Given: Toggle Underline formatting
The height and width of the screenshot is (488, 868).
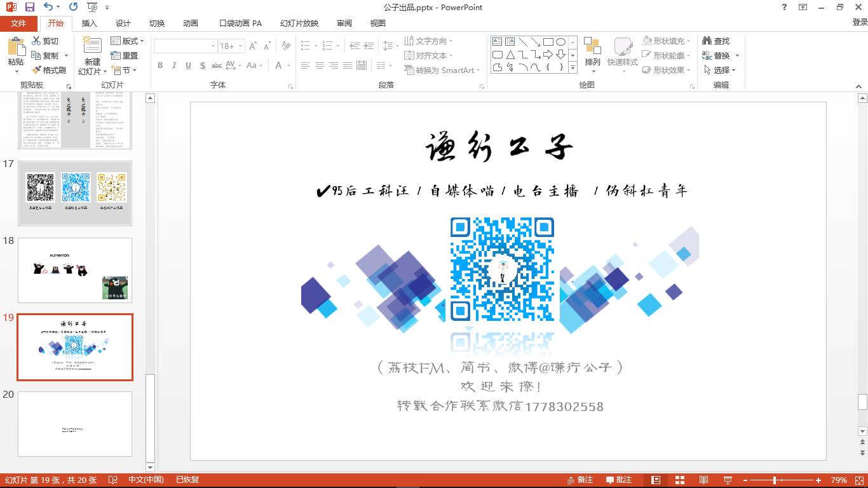Looking at the screenshot, I should [189, 65].
